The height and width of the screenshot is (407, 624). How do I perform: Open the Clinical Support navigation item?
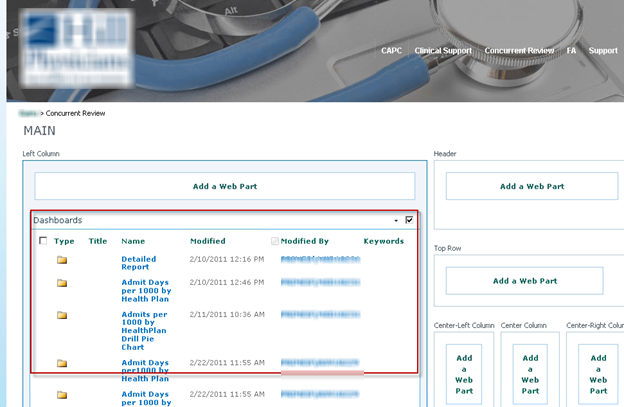[443, 51]
